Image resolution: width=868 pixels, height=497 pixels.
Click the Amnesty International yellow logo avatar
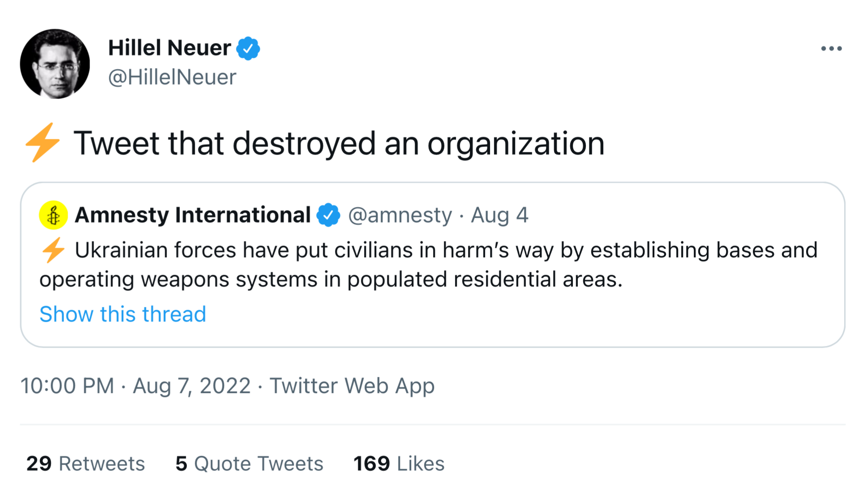click(x=53, y=215)
